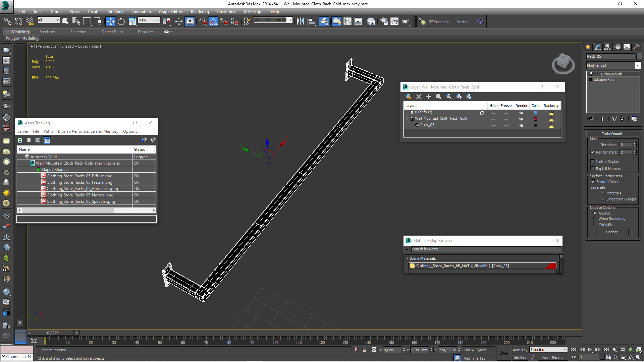Open the Curve Editor toolbar icon
Viewport: 644px width, 362px height.
point(347,21)
